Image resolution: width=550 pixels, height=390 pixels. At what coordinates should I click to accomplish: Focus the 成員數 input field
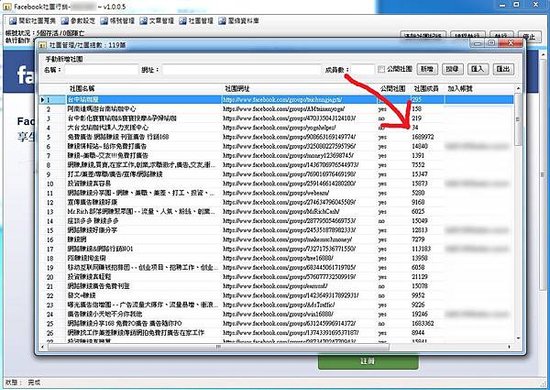363,69
